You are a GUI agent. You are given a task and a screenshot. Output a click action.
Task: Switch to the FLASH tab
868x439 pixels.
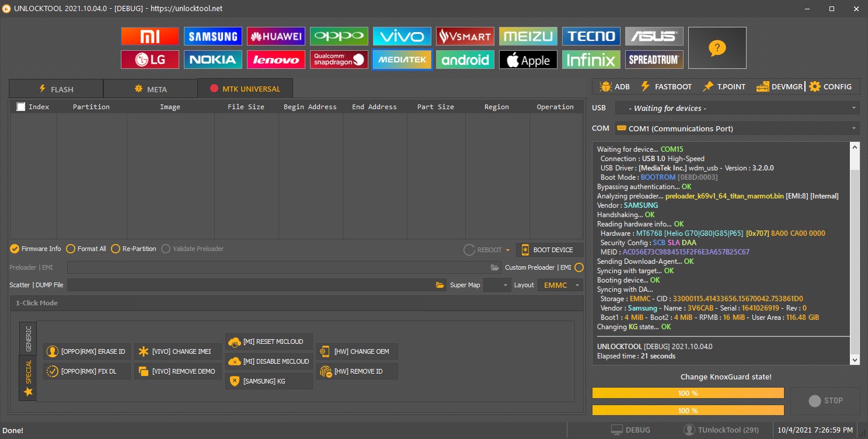point(56,89)
